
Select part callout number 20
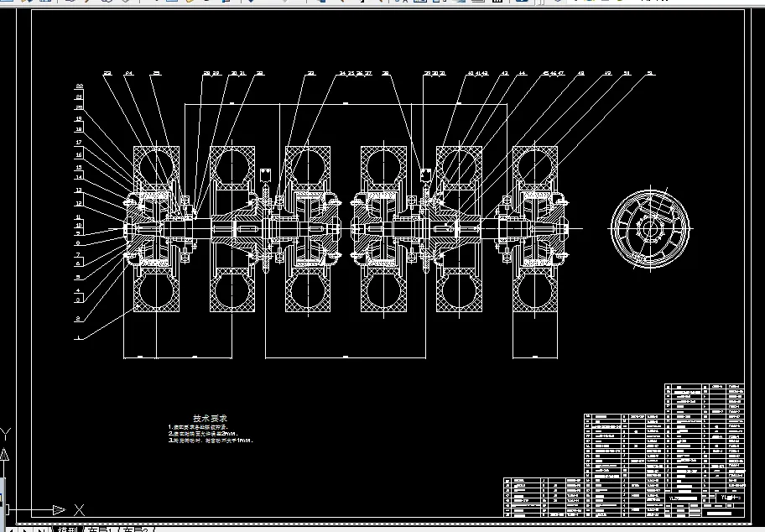pos(79,108)
